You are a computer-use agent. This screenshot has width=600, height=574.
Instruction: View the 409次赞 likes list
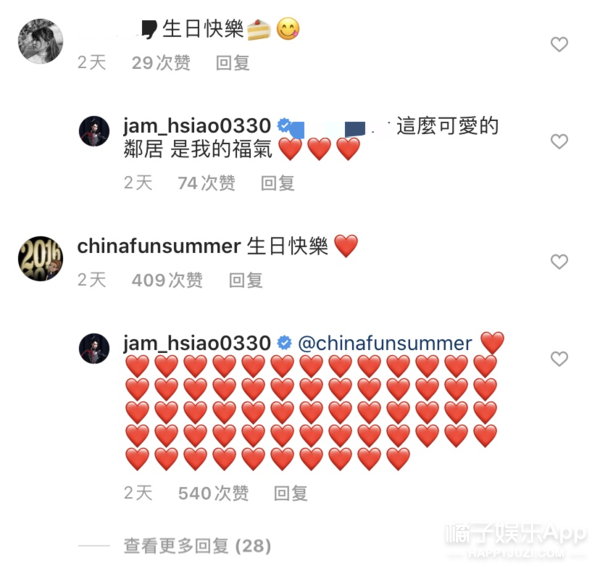point(167,280)
